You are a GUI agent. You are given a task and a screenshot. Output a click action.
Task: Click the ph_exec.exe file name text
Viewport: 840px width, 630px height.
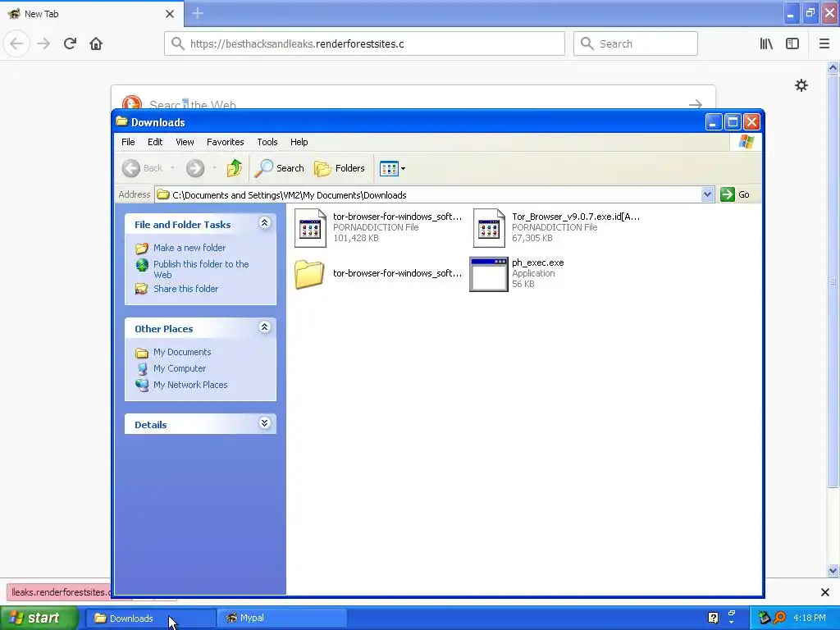(x=538, y=262)
